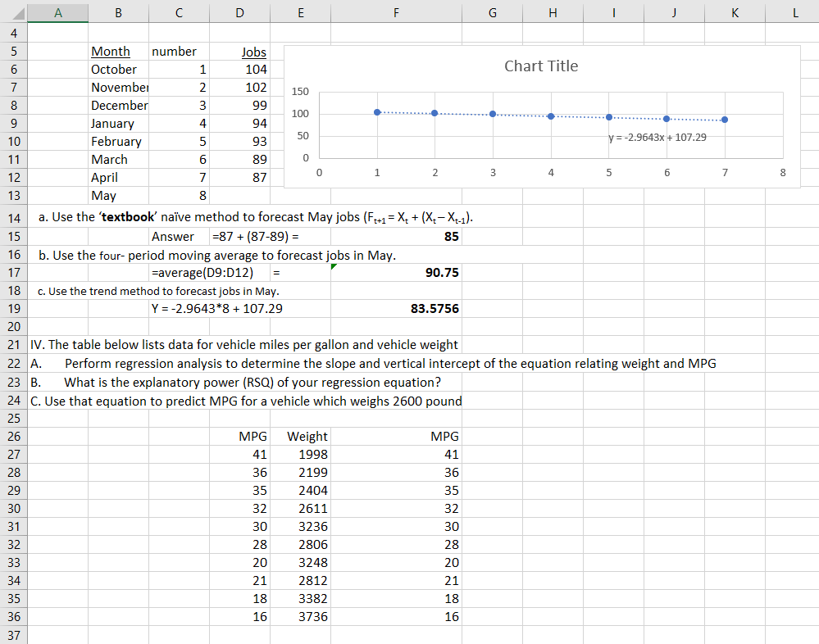Select the Jobs header cell
Screen dimensions: 819x644
pos(239,52)
